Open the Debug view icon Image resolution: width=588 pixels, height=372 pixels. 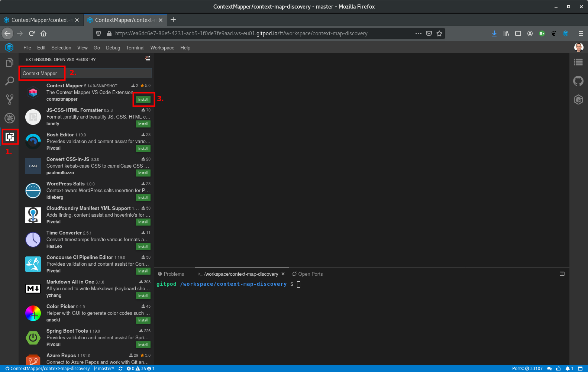click(10, 118)
